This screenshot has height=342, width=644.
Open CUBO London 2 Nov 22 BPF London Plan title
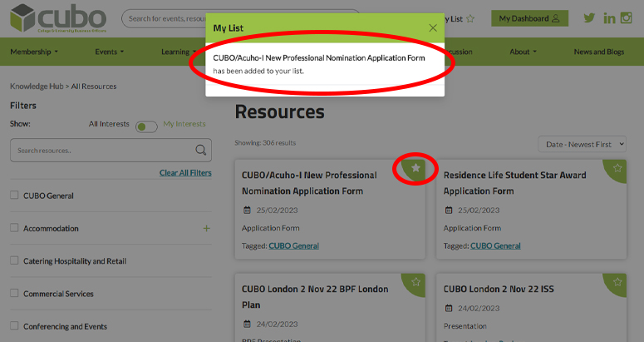click(x=315, y=297)
